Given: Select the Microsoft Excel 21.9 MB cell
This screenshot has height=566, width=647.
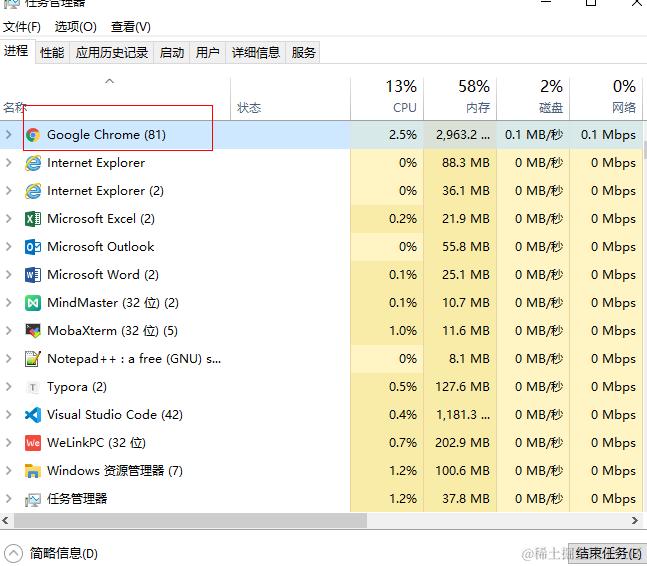Looking at the screenshot, I should [460, 219].
